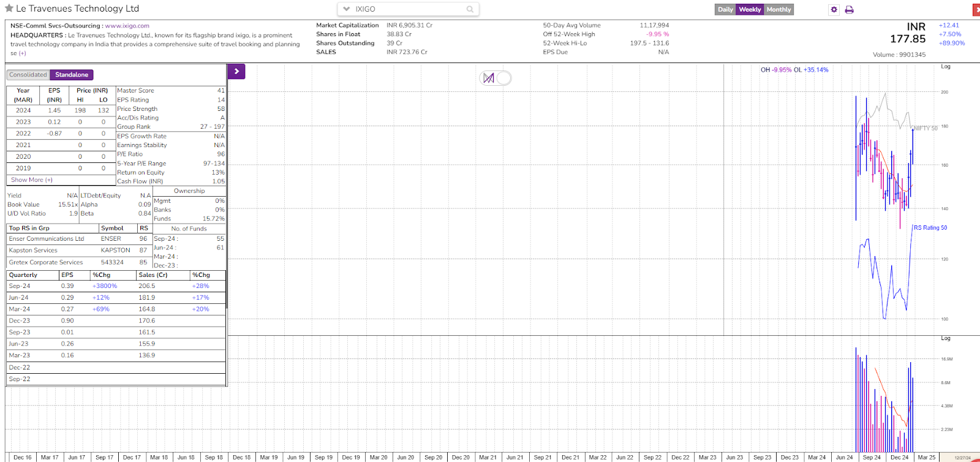Switch chart to Daily timeframe

click(725, 9)
